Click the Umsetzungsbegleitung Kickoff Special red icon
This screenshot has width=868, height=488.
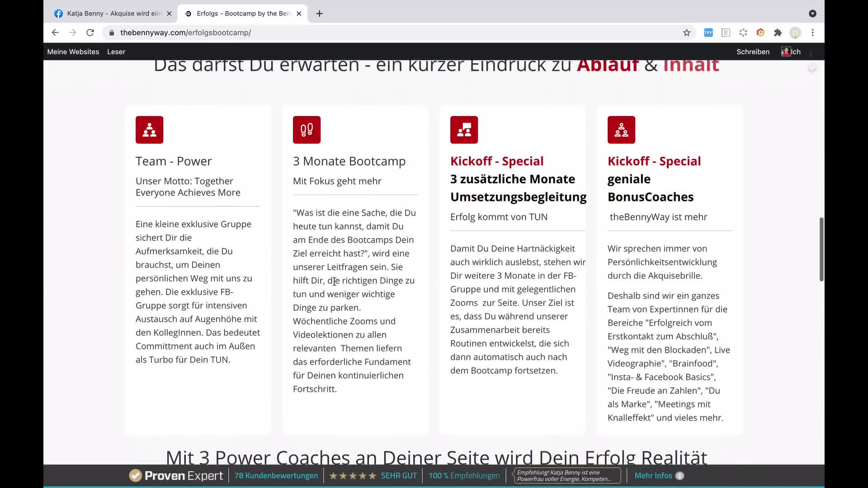click(x=464, y=130)
